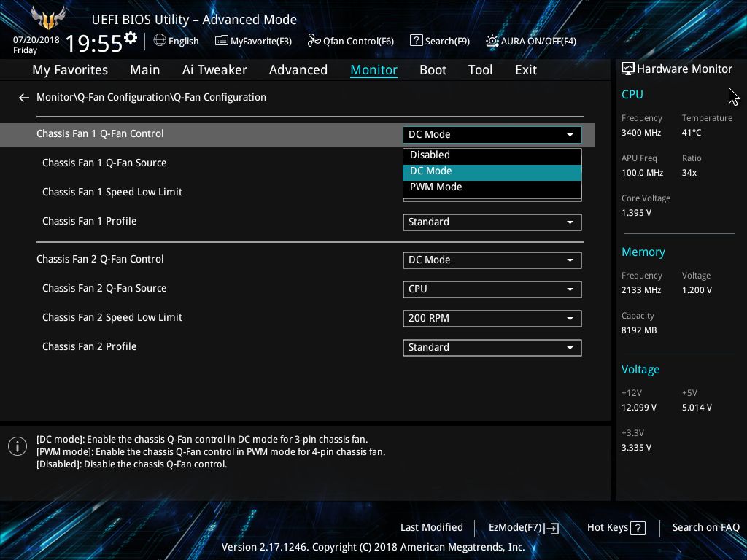747x560 pixels.
Task: Click the Qfan Control fan icon
Action: [x=314, y=41]
